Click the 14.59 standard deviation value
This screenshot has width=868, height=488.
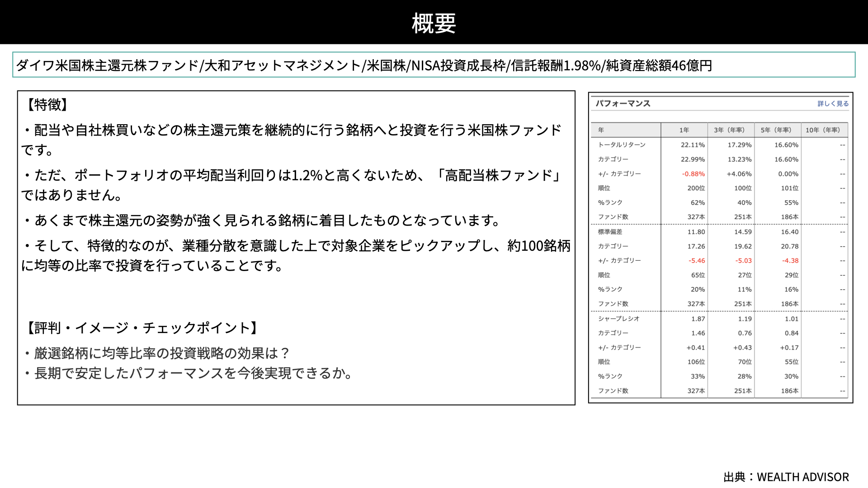[x=743, y=232]
